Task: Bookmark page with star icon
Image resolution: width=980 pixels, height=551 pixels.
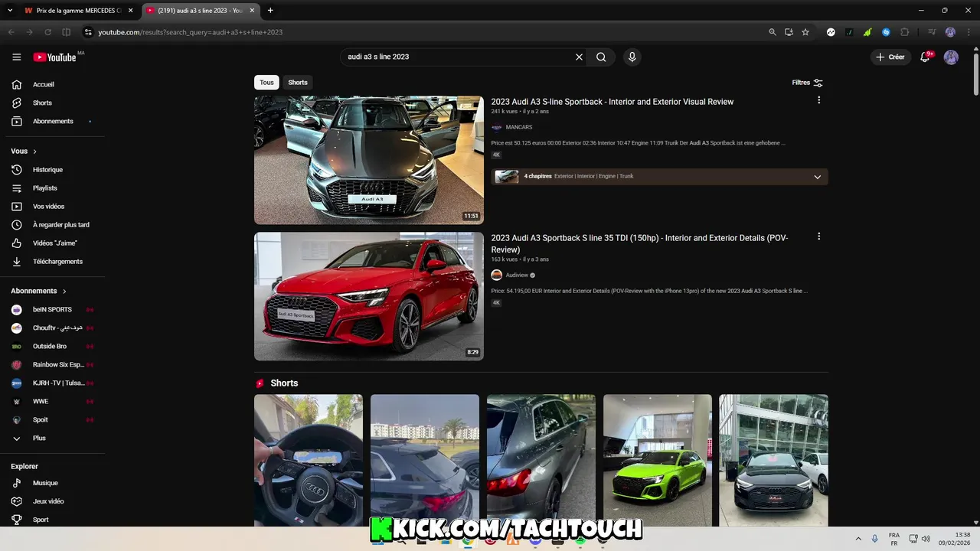Action: click(x=805, y=32)
